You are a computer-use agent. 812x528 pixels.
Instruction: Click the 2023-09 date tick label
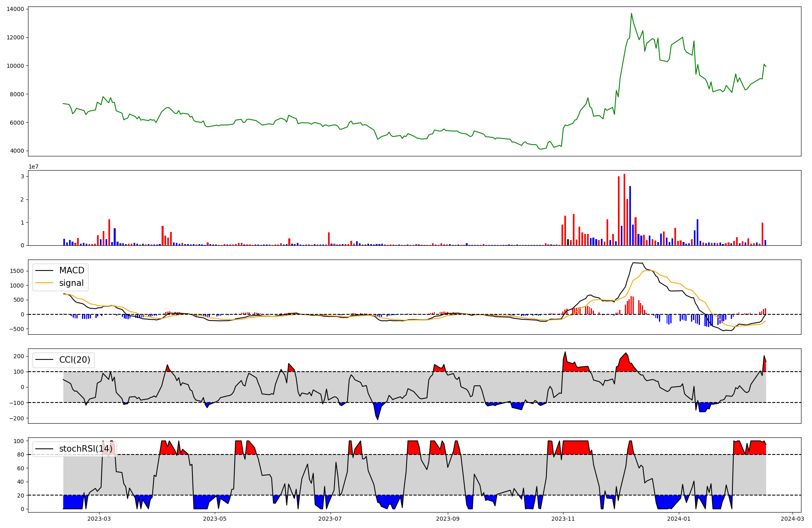448,519
